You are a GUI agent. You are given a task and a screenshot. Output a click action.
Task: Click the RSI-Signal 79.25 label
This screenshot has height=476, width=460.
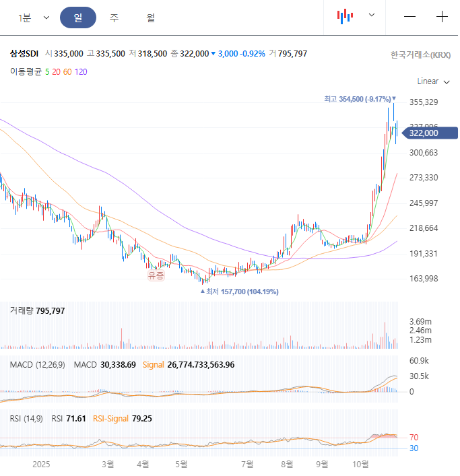click(123, 419)
